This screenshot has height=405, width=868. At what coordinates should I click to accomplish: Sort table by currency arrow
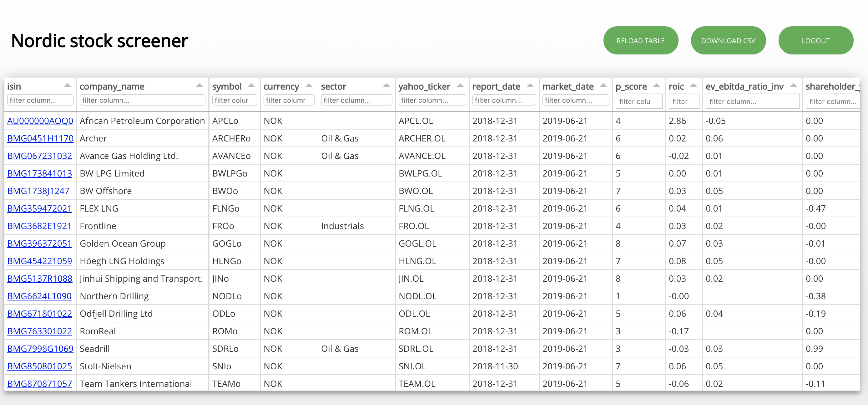tap(309, 86)
